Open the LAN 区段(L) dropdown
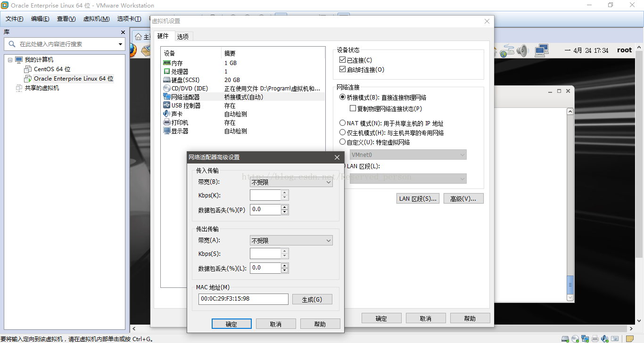This screenshot has width=644, height=343. tap(408, 178)
